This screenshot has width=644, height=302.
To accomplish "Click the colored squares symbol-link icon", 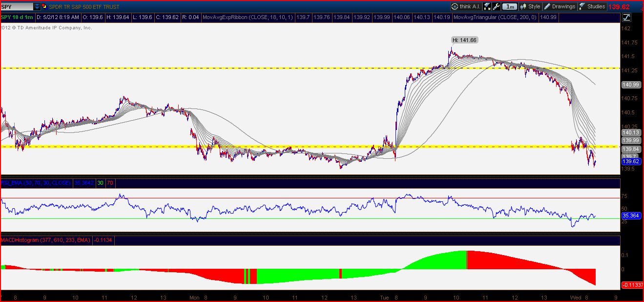I will [45, 7].
